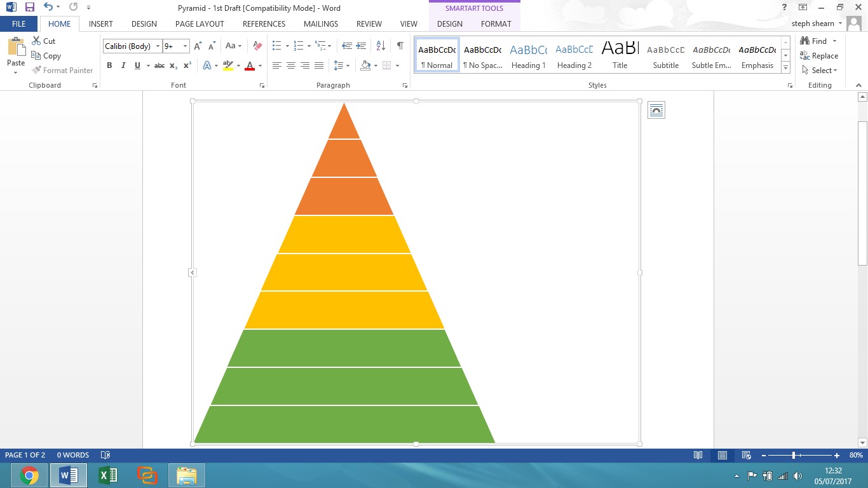
Task: Toggle Italic formatting
Action: click(123, 65)
